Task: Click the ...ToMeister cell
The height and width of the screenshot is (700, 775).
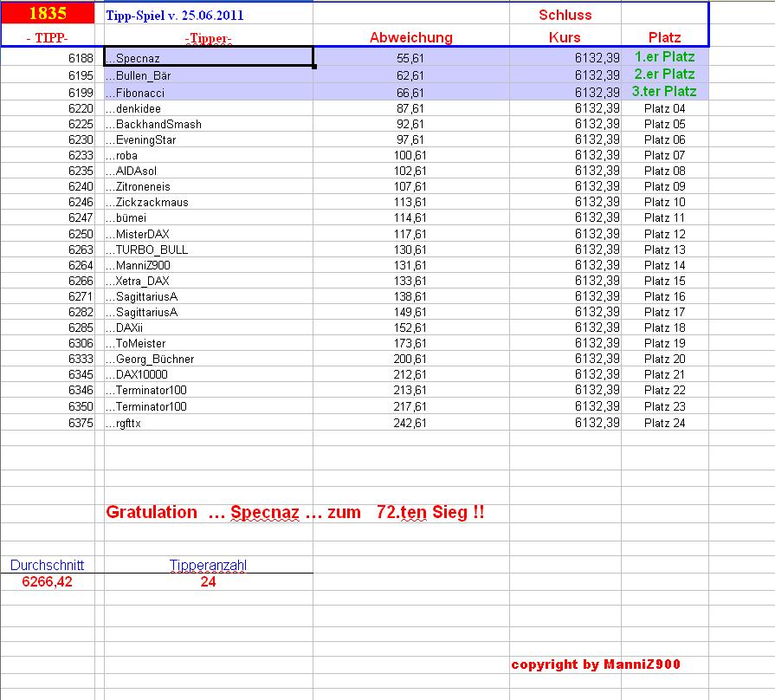Action: point(208,344)
